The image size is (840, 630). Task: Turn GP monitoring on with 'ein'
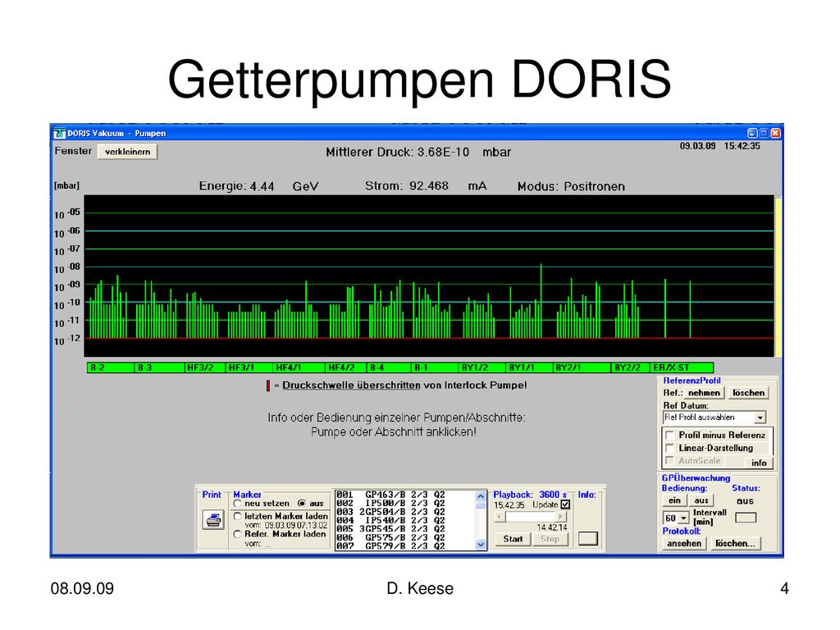click(x=674, y=500)
